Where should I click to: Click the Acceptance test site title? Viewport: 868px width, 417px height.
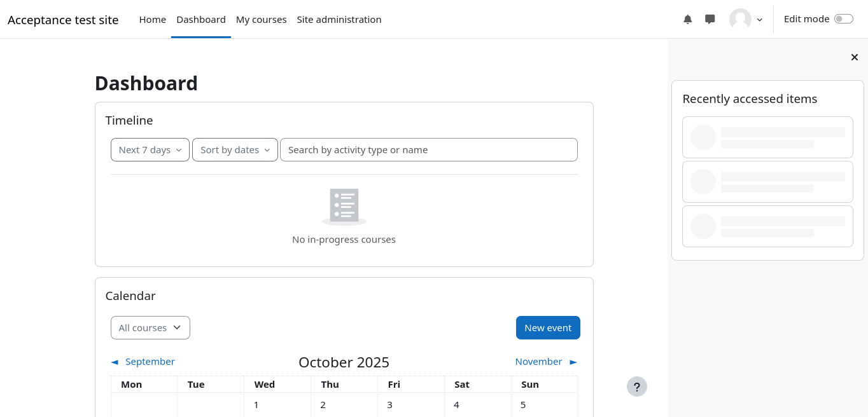(63, 20)
